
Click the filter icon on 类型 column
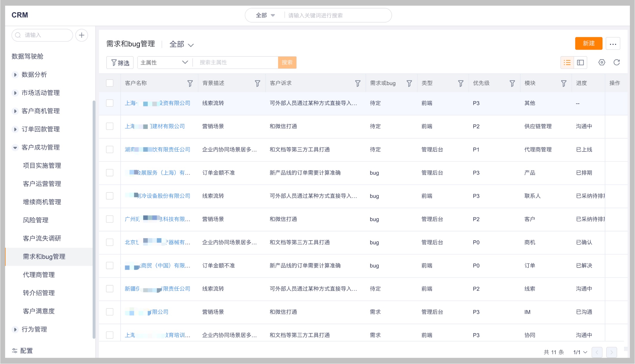[461, 83]
